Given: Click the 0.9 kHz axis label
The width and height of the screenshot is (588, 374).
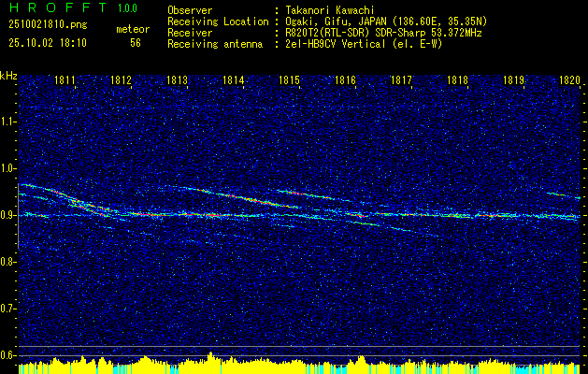Looking at the screenshot, I should pos(8,215).
